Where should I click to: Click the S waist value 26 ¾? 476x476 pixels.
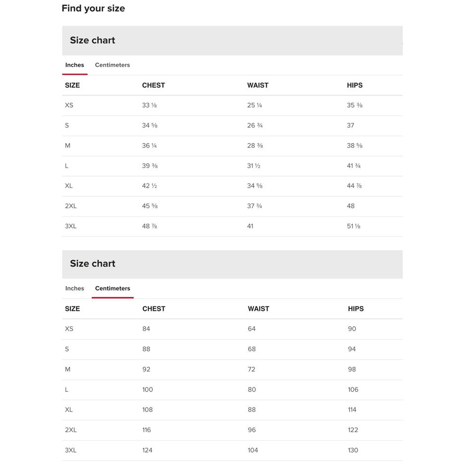click(x=255, y=125)
